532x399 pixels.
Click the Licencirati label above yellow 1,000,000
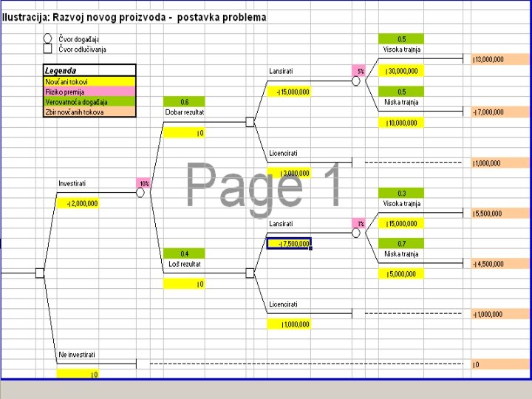(283, 304)
